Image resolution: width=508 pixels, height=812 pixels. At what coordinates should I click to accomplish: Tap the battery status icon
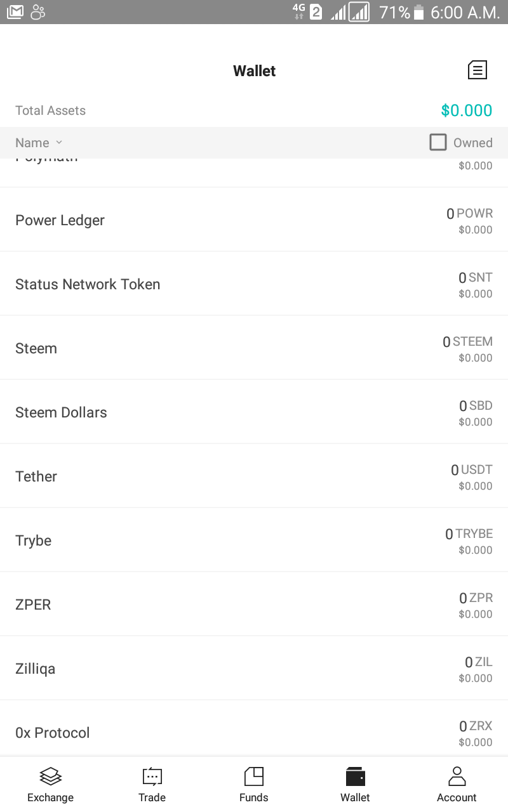[418, 12]
